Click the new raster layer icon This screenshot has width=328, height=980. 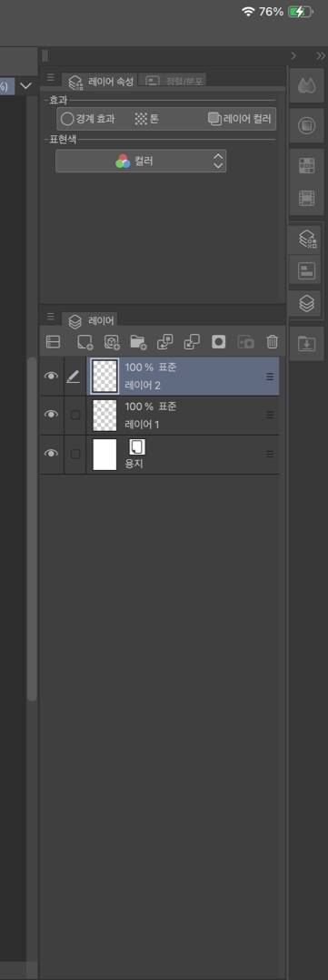click(x=84, y=342)
